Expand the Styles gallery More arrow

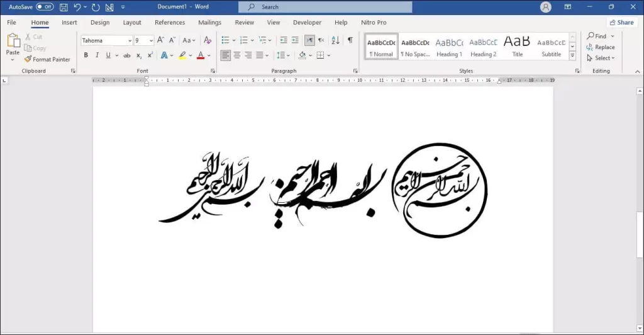tap(572, 55)
